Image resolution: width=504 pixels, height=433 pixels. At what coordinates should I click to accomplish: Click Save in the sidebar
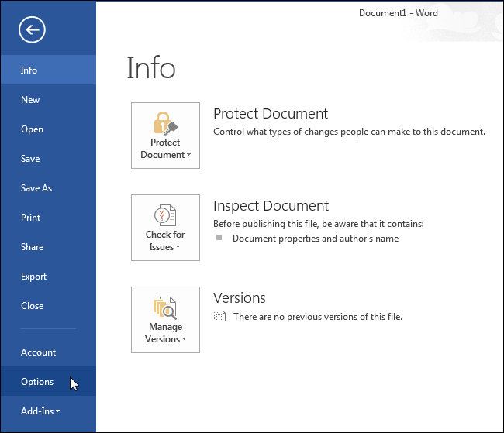48,159
